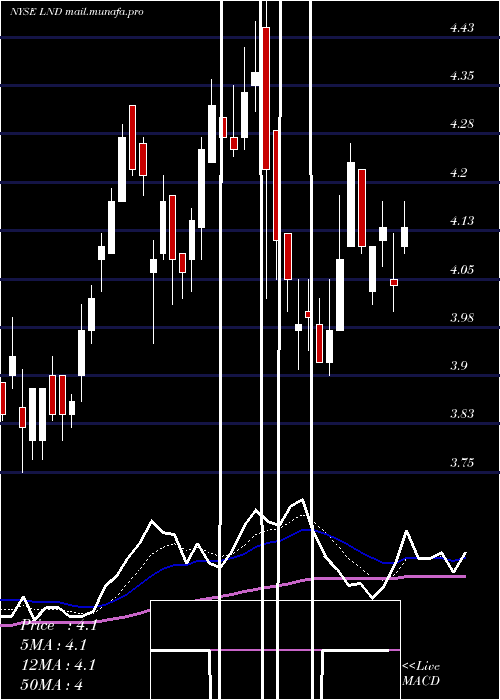Click the NYSE LND mail.munafa.pro title text
Viewport: 500px width, 700px height.
[x=77, y=12]
